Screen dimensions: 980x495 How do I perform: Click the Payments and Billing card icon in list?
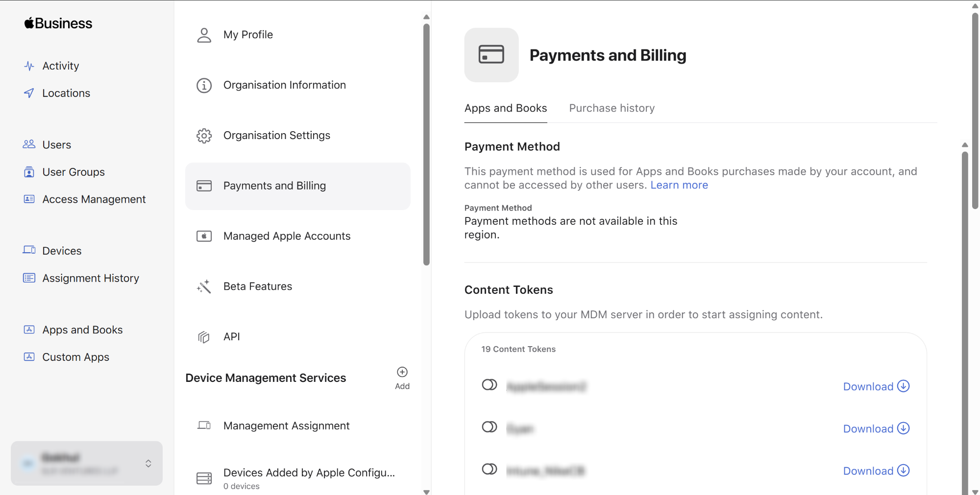[204, 186]
